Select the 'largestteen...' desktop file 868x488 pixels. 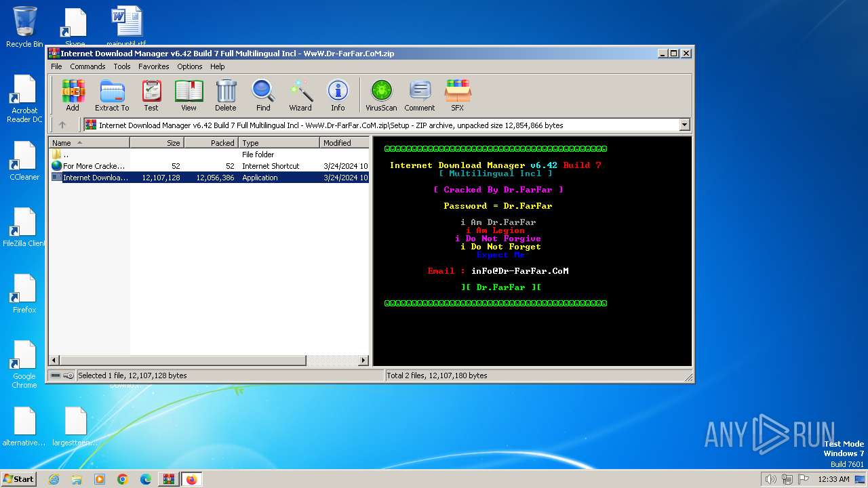point(75,427)
